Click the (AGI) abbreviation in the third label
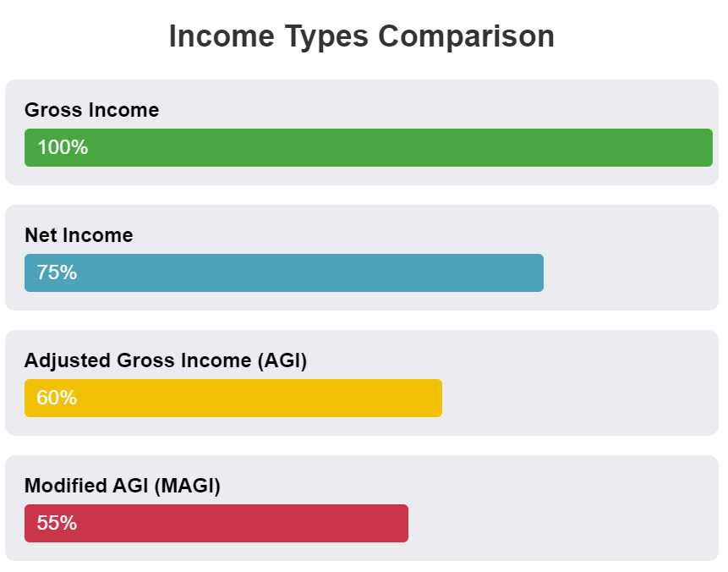The image size is (728, 572). (x=282, y=360)
